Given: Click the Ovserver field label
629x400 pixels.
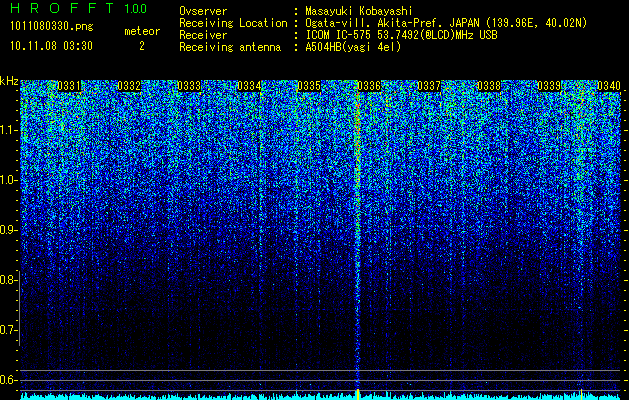Looking at the screenshot, I should point(203,11).
